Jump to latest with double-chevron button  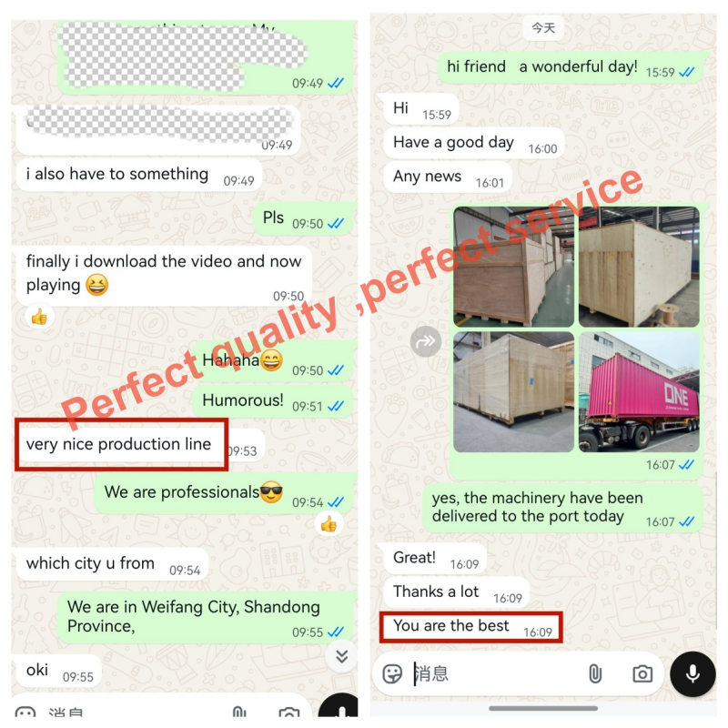342,655
